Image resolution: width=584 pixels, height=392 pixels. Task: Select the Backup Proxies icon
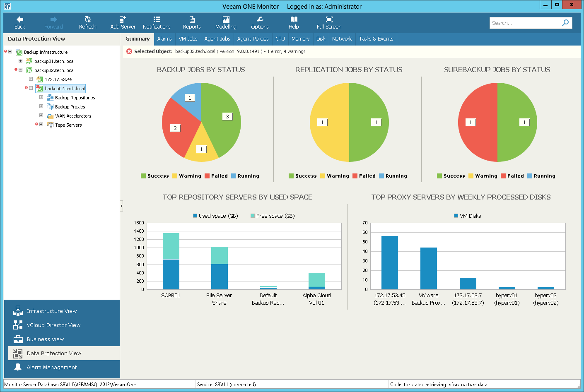pos(50,107)
